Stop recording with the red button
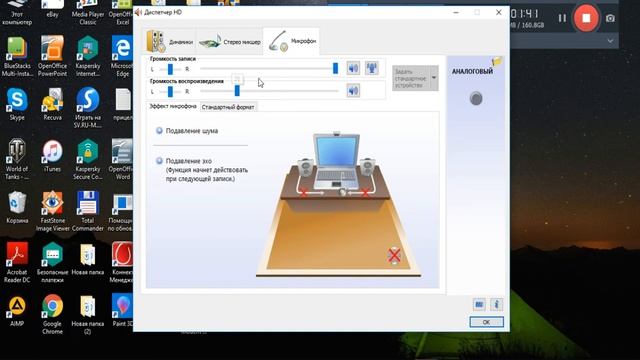This screenshot has width=640, height=360. (x=586, y=18)
